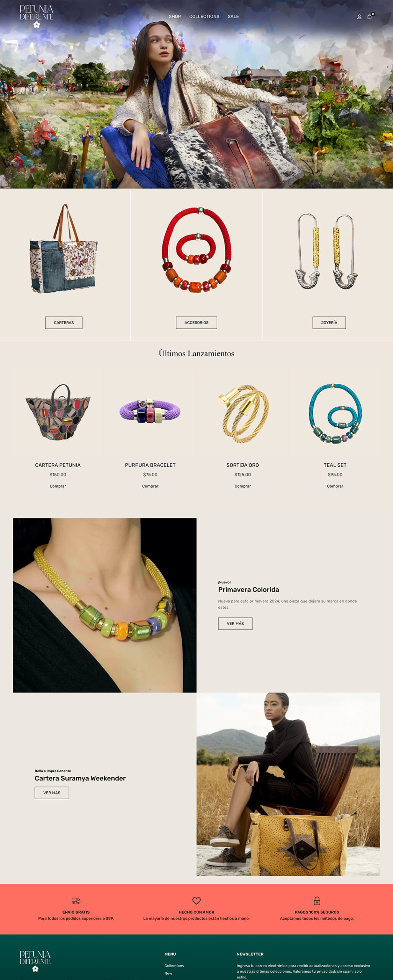
Task: Click Comprar under Purpura Bracelet
Action: coord(150,486)
